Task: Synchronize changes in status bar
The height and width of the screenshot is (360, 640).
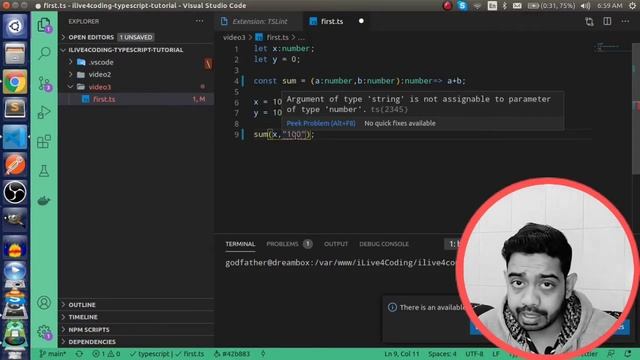Action: (x=79, y=354)
